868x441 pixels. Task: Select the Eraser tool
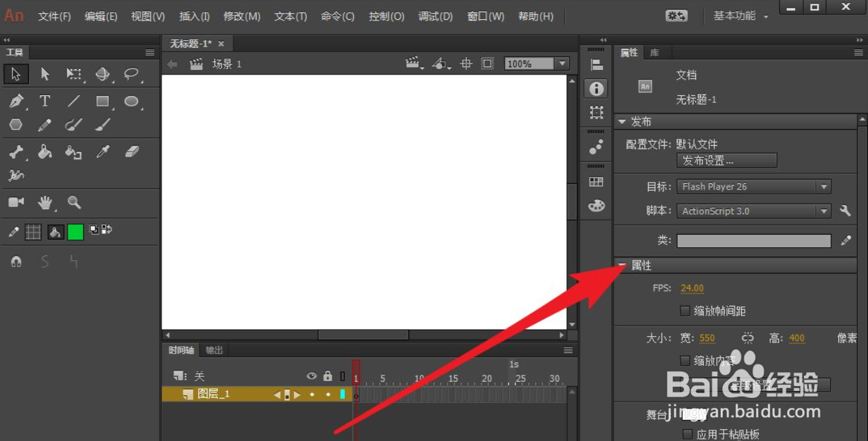(x=132, y=151)
